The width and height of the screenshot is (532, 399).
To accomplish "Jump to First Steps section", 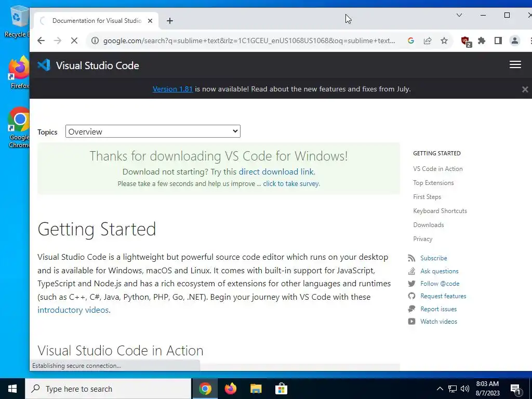I will pos(427,197).
